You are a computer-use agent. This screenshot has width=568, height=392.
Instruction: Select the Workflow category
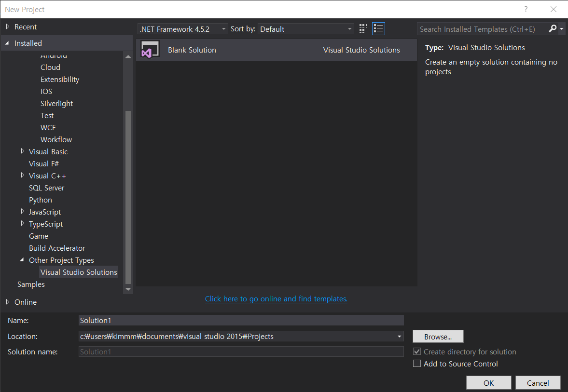click(56, 139)
